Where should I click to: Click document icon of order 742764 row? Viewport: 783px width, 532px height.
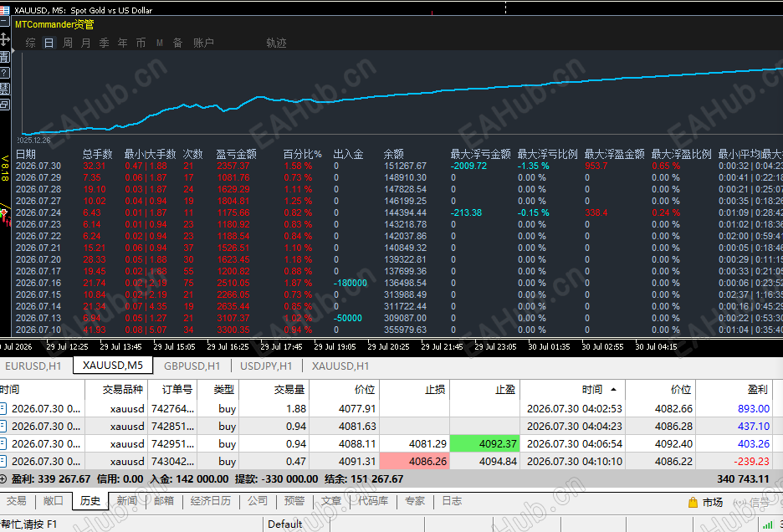click(x=3, y=408)
